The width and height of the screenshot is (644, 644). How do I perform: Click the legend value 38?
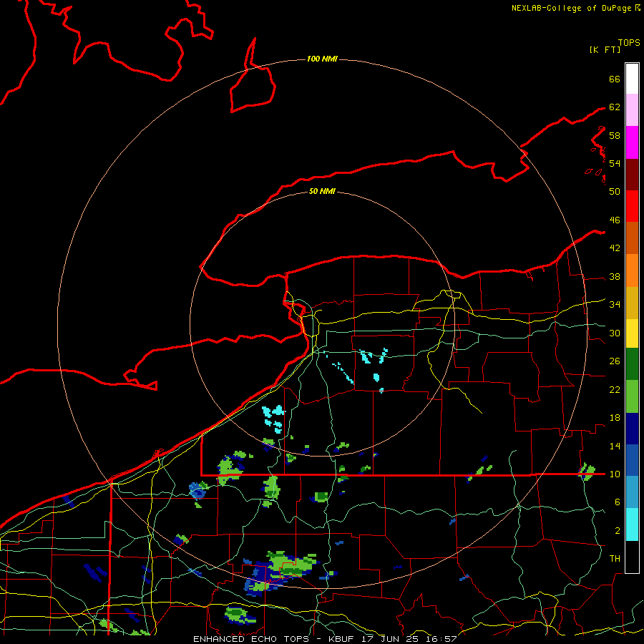tap(615, 276)
